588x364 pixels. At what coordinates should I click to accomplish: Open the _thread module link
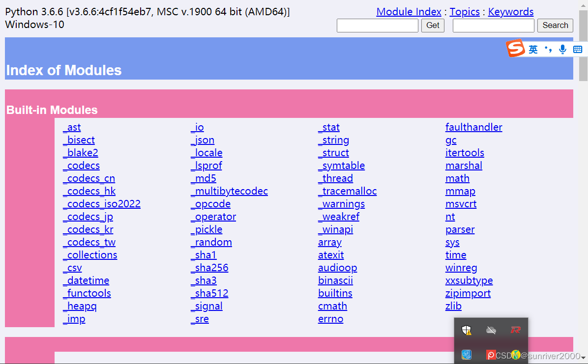[x=335, y=178]
